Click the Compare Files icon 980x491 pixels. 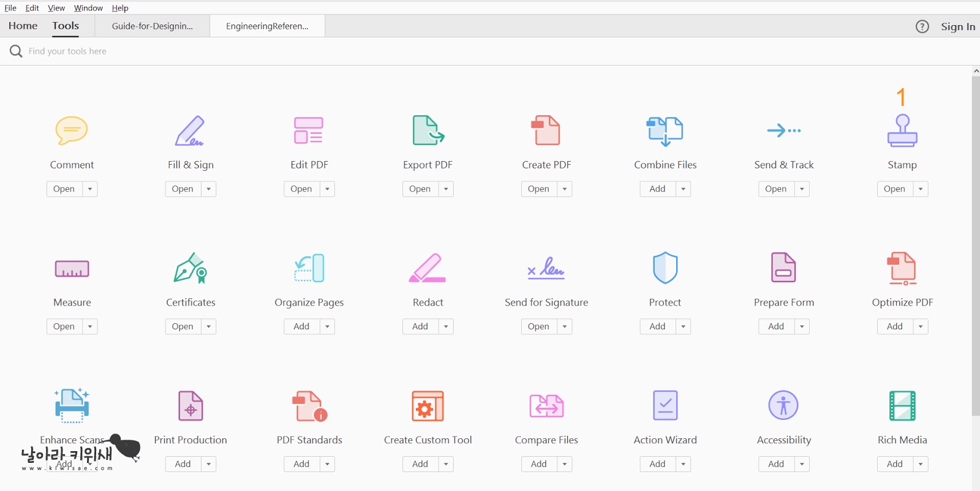coord(546,406)
